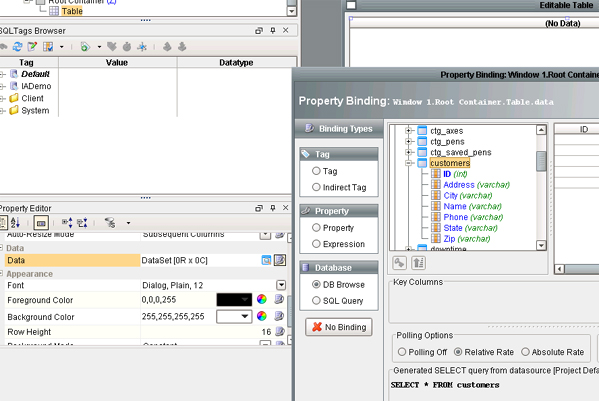Select the Zip (varchar) column

(x=467, y=239)
